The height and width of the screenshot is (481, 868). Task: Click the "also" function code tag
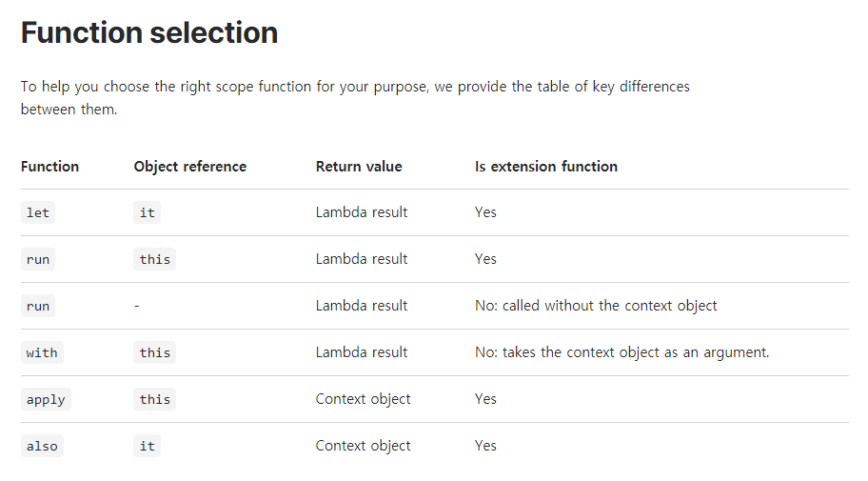click(42, 446)
